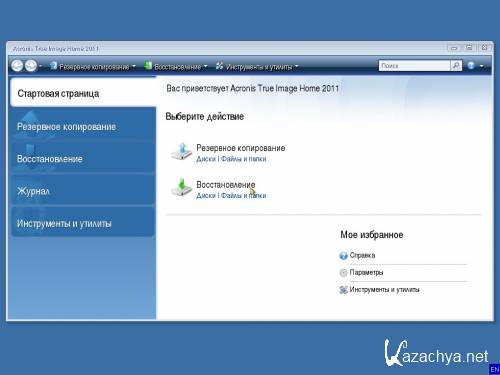Image resolution: width=500 pixels, height=375 pixels.
Task: Click Диски link under Восстановление
Action: pyautogui.click(x=206, y=195)
